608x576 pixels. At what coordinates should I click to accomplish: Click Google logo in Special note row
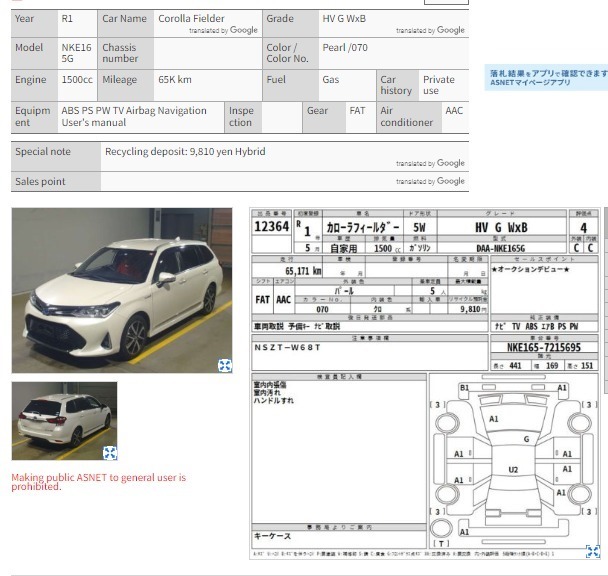point(451,163)
